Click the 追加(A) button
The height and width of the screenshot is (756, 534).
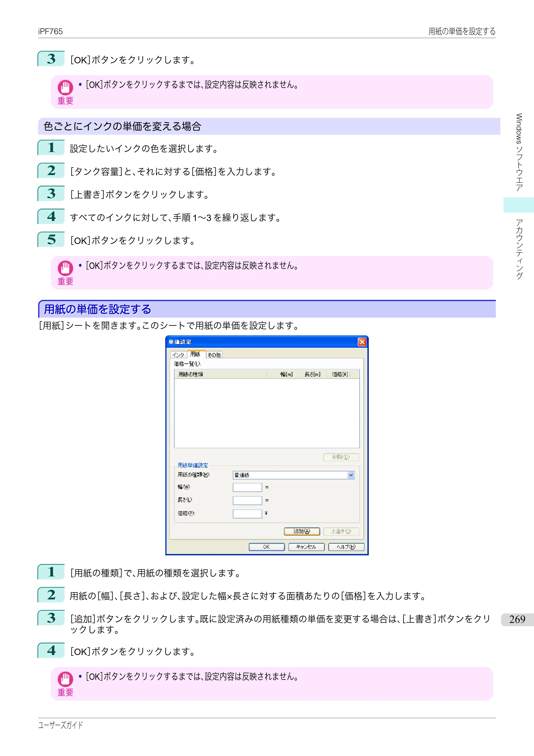(x=302, y=531)
